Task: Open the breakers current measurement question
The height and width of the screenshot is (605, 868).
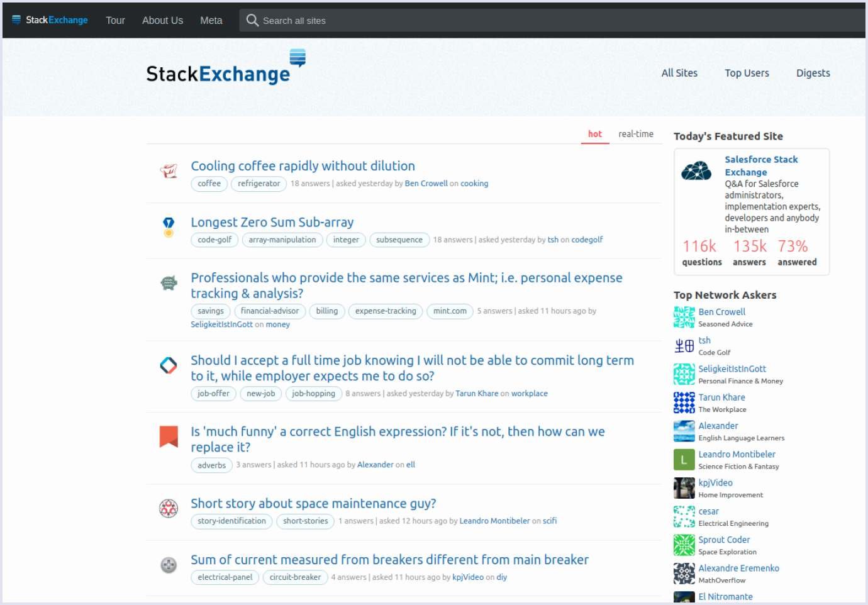Action: coord(389,560)
